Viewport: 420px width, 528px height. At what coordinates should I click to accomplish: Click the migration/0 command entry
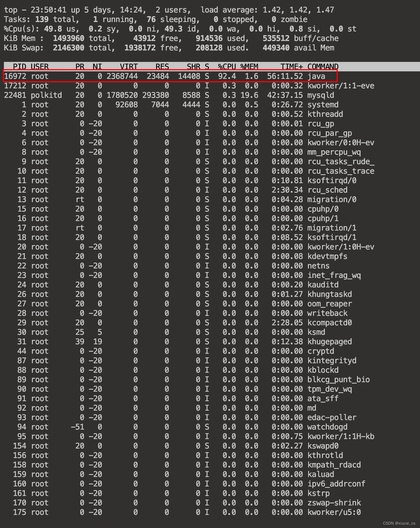(332, 200)
